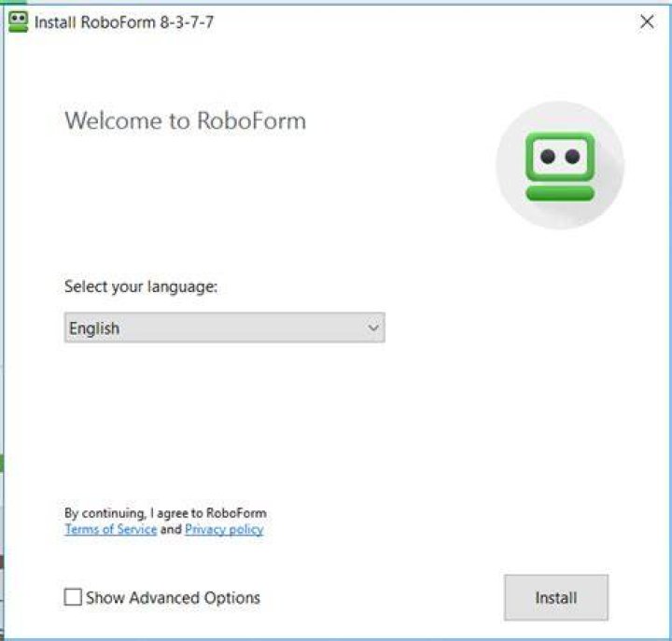Close the RoboForm installer window
Screen dimensions: 672x641
[x=647, y=21]
